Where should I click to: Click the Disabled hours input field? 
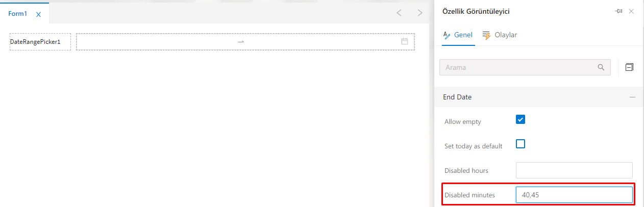(x=574, y=170)
